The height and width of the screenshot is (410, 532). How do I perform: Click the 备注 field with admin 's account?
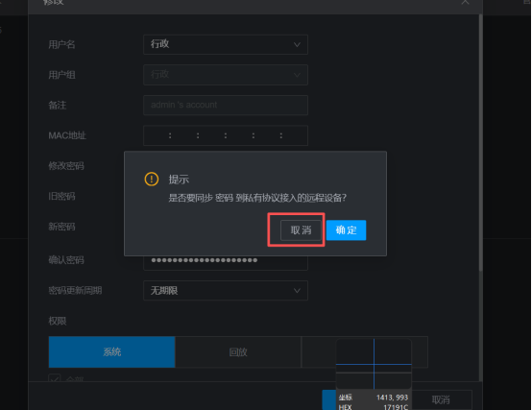coord(226,105)
